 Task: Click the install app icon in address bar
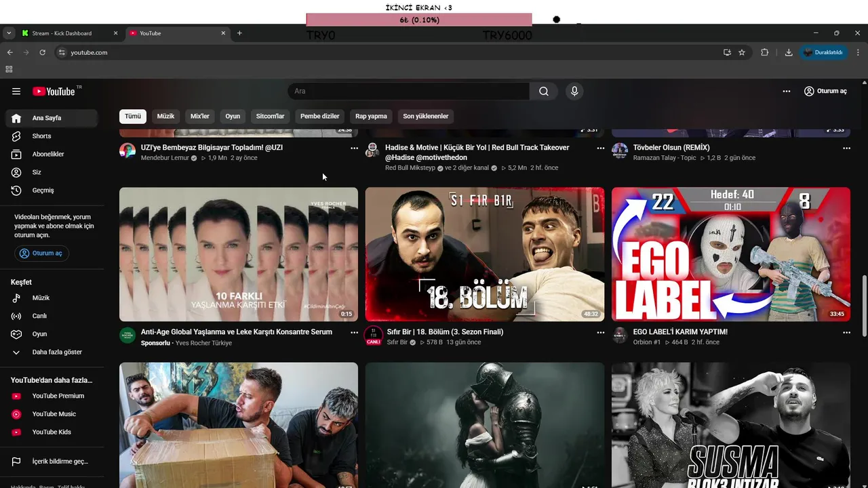coord(727,52)
